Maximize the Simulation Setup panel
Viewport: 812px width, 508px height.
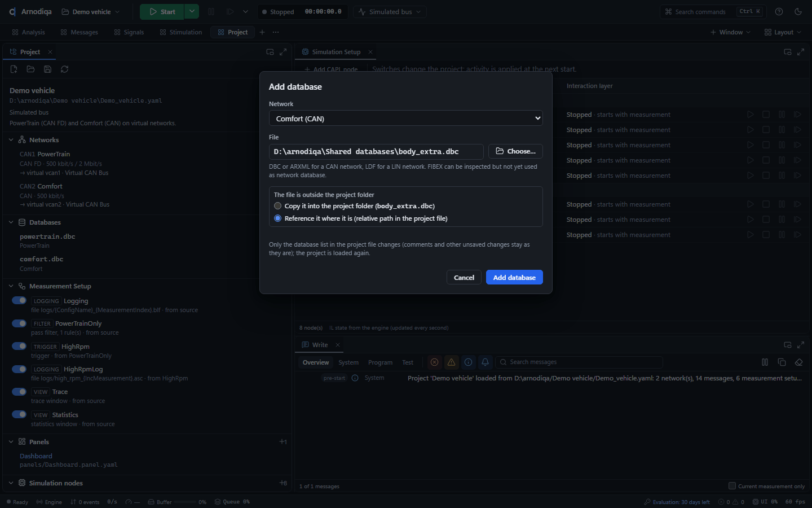[801, 52]
